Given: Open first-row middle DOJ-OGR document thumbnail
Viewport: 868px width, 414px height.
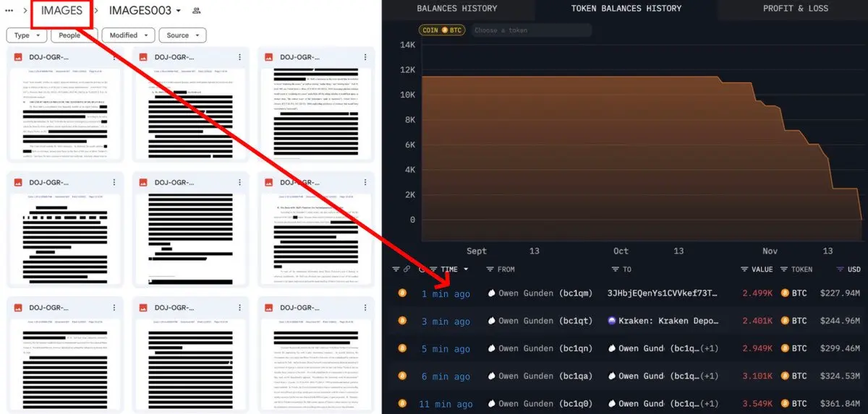Looking at the screenshot, I should [x=192, y=113].
